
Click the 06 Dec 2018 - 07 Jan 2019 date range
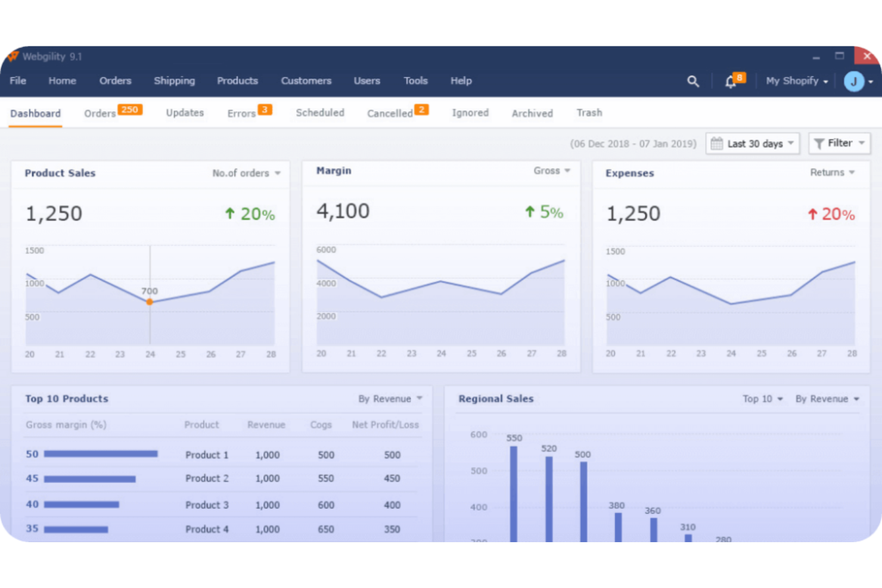[x=633, y=144]
